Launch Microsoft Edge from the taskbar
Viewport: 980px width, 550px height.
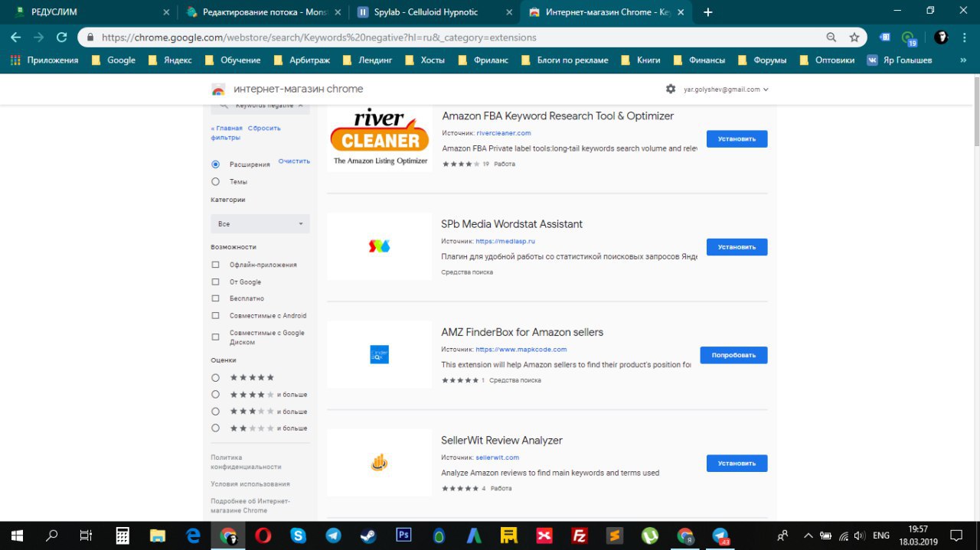click(x=193, y=535)
